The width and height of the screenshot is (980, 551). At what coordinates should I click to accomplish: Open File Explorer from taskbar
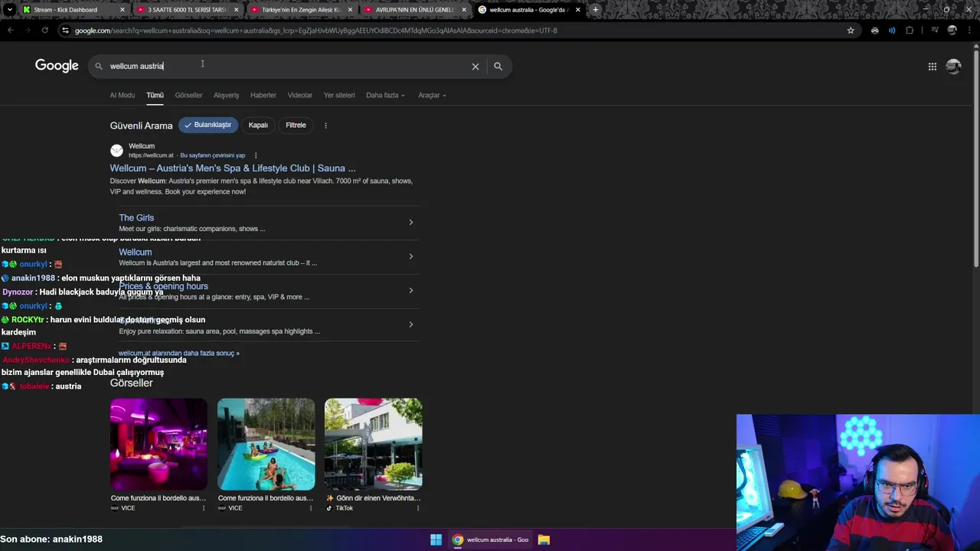pyautogui.click(x=544, y=540)
